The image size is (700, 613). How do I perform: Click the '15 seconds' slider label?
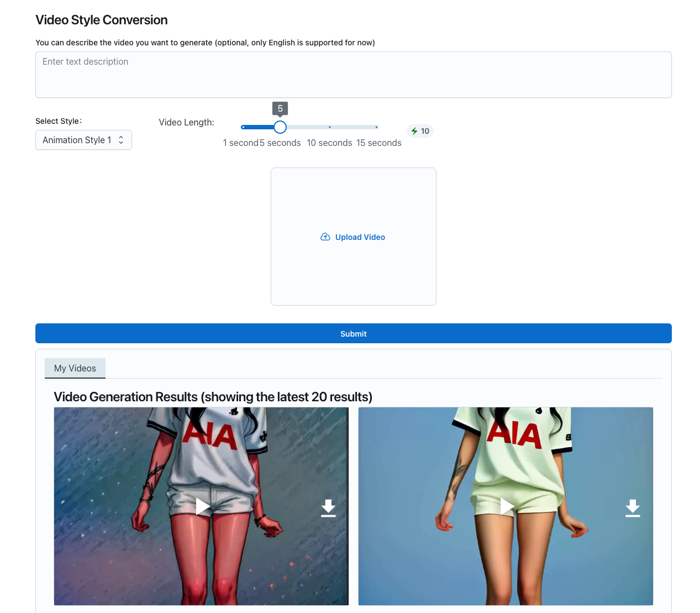point(379,143)
